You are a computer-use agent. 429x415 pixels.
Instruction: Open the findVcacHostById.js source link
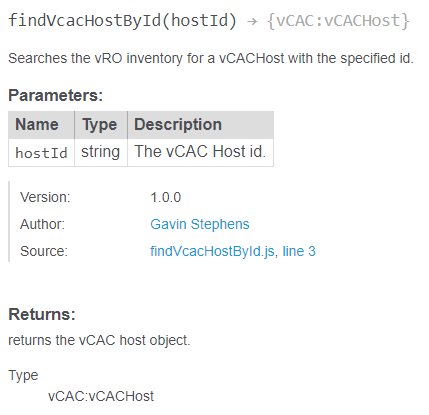click(x=212, y=251)
